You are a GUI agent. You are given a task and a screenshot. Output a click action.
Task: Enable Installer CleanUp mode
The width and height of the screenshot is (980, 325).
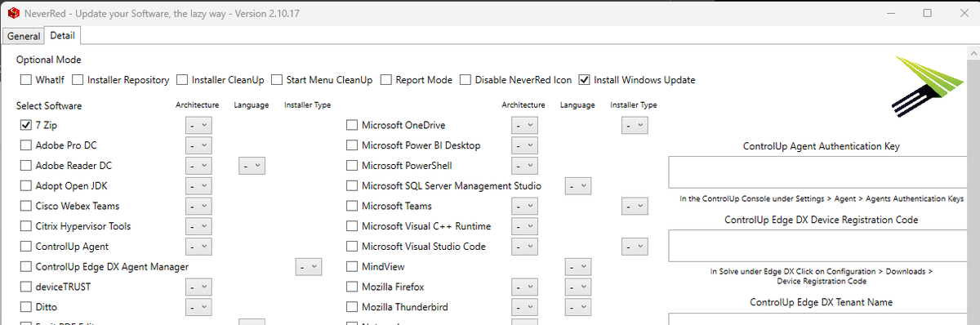[x=182, y=80]
